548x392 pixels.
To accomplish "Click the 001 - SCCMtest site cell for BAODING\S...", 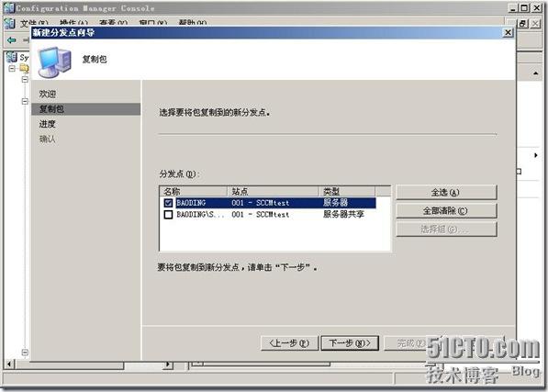I will [261, 215].
